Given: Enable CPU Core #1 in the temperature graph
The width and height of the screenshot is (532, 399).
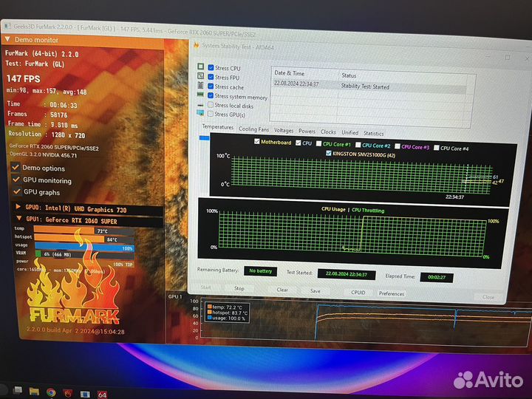Looking at the screenshot, I should pos(318,143).
